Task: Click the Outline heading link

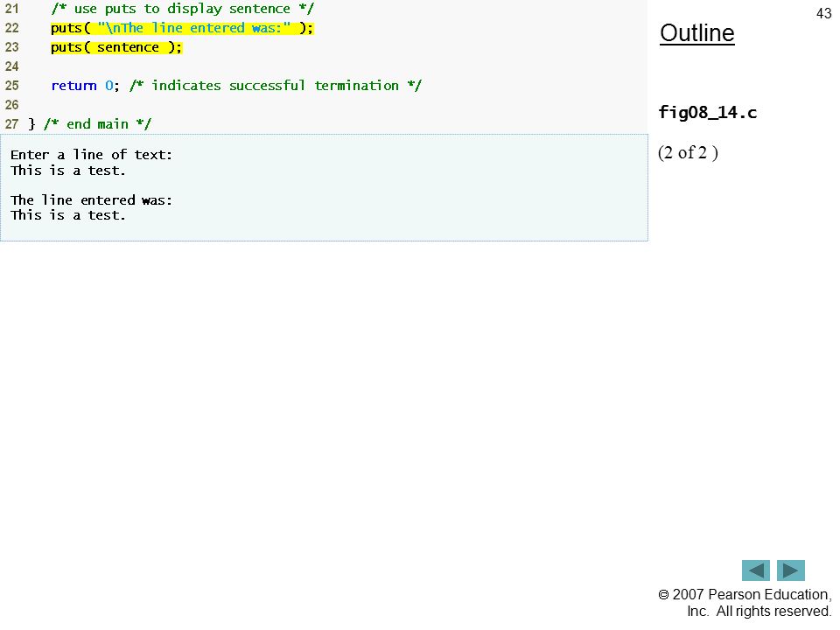Action: click(697, 33)
